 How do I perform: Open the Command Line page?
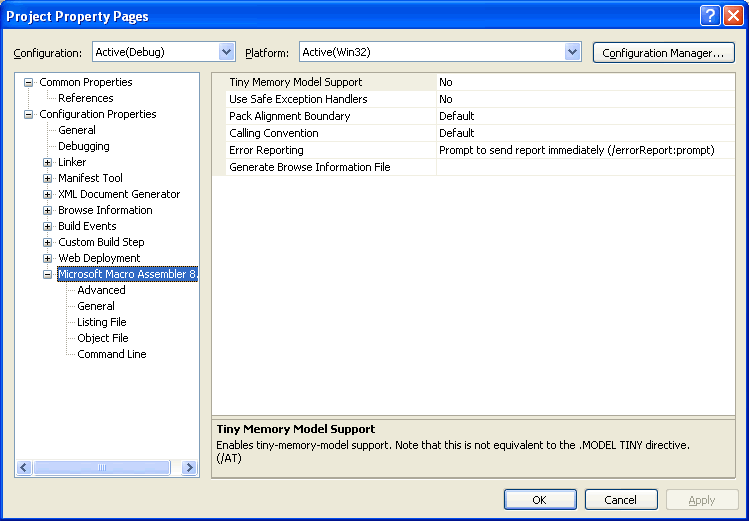(x=112, y=354)
